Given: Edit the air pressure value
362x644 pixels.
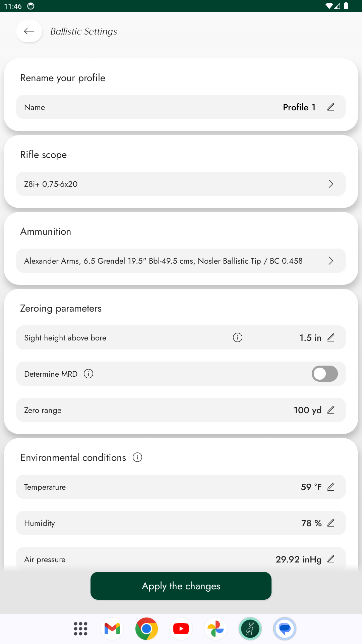Looking at the screenshot, I should tap(331, 559).
